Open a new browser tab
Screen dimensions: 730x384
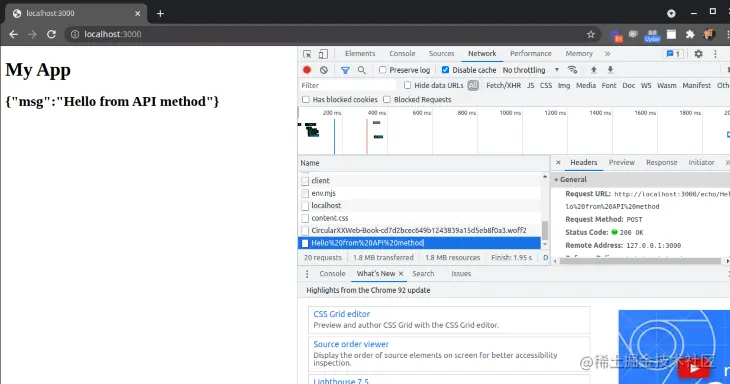pyautogui.click(x=160, y=13)
